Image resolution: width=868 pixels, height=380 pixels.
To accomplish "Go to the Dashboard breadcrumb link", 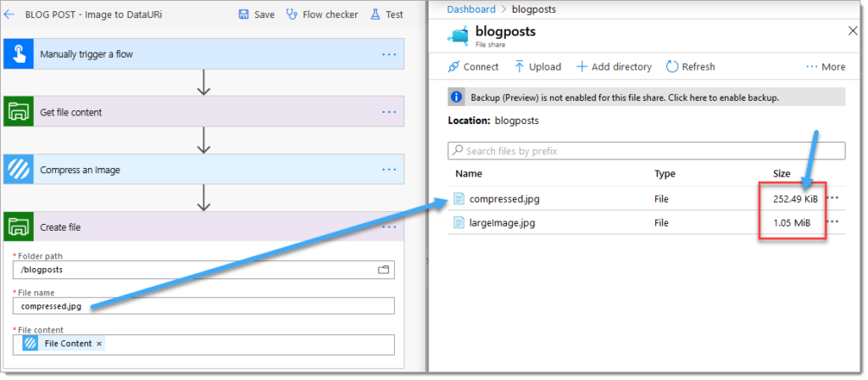I will tap(471, 9).
